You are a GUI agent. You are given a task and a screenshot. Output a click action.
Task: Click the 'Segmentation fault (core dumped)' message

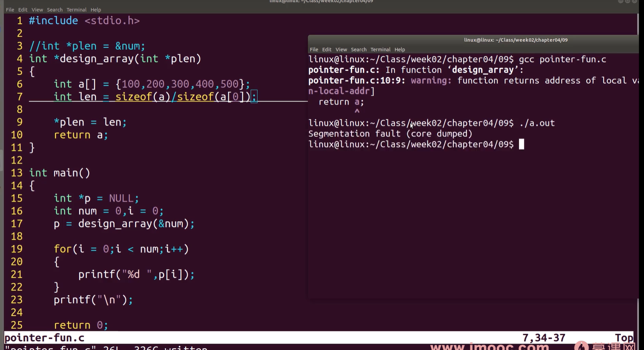pyautogui.click(x=390, y=134)
